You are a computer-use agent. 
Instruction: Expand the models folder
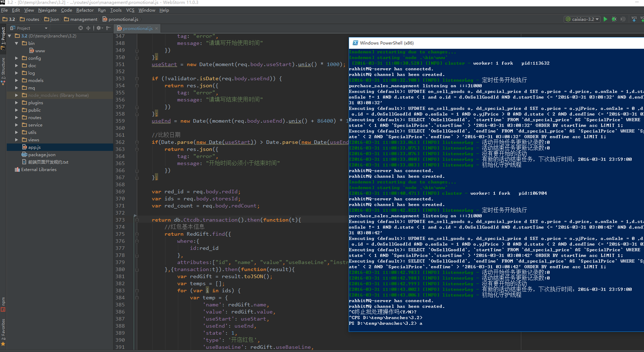16,80
